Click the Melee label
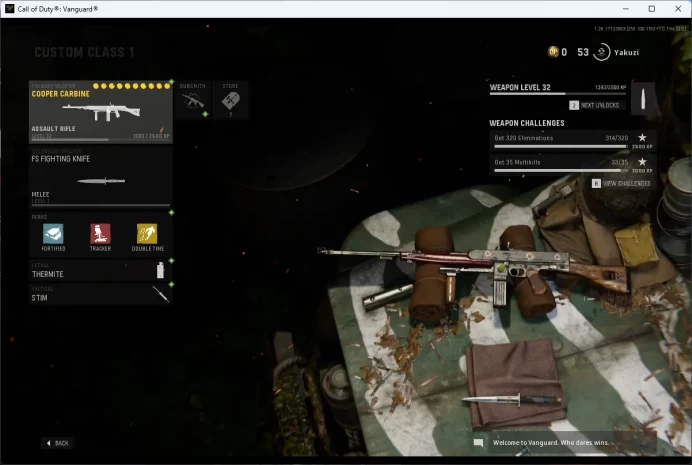Screen dimensions: 692x465 41,194
